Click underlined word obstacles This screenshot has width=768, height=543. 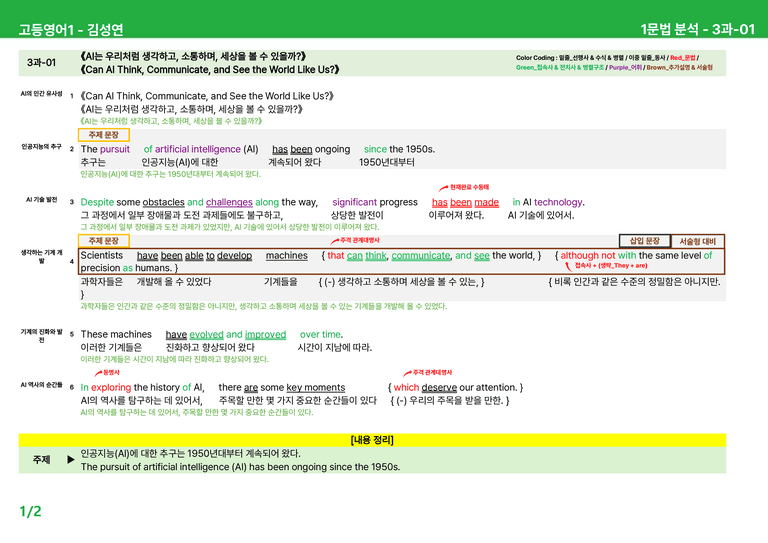[164, 202]
